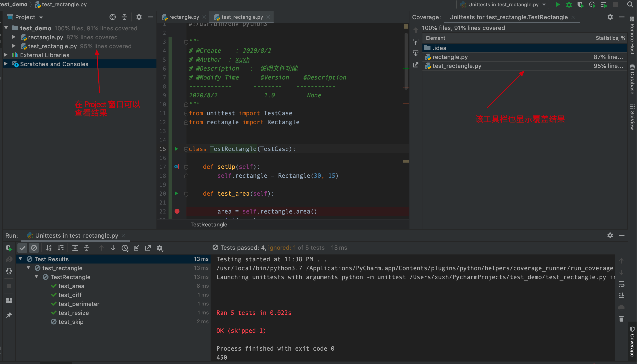The width and height of the screenshot is (637, 364).
Task: Hide the Project panel
Action: (150, 17)
